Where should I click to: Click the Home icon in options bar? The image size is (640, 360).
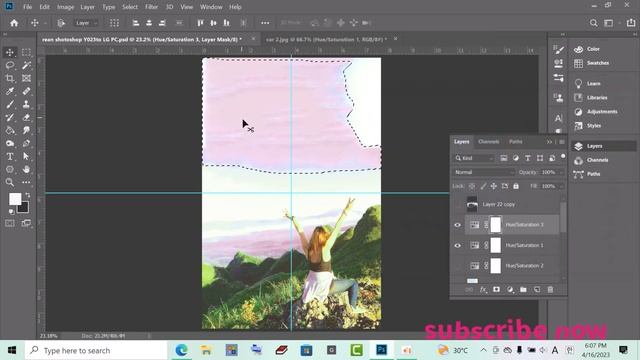pyautogui.click(x=14, y=23)
